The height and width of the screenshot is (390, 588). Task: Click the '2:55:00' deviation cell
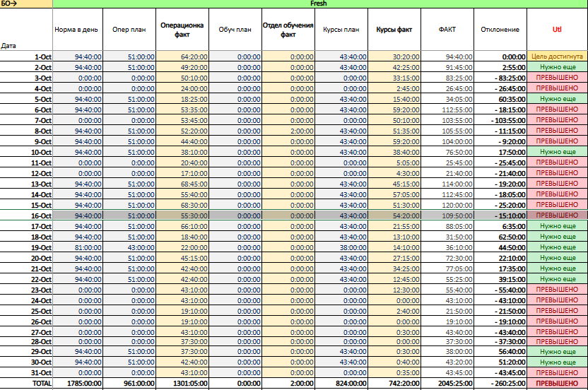pyautogui.click(x=500, y=67)
